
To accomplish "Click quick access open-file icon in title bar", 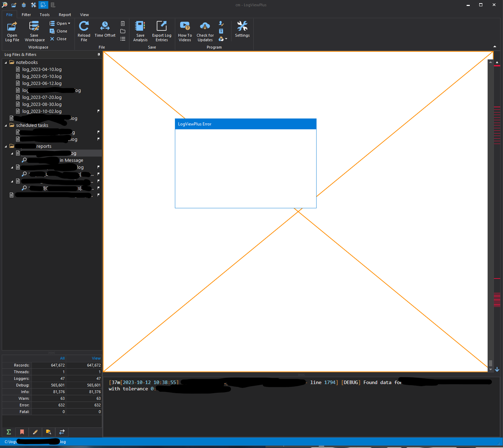I will [14, 5].
